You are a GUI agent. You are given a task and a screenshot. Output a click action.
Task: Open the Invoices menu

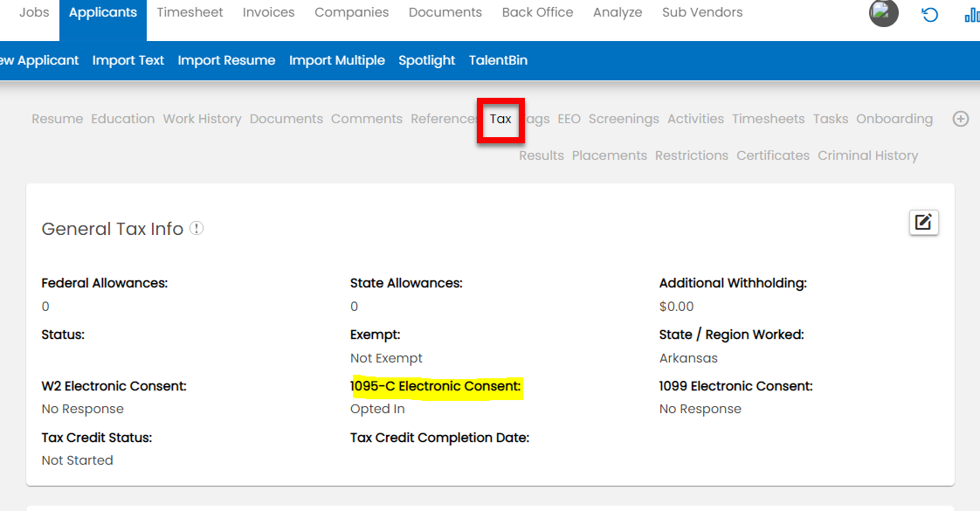tap(268, 12)
